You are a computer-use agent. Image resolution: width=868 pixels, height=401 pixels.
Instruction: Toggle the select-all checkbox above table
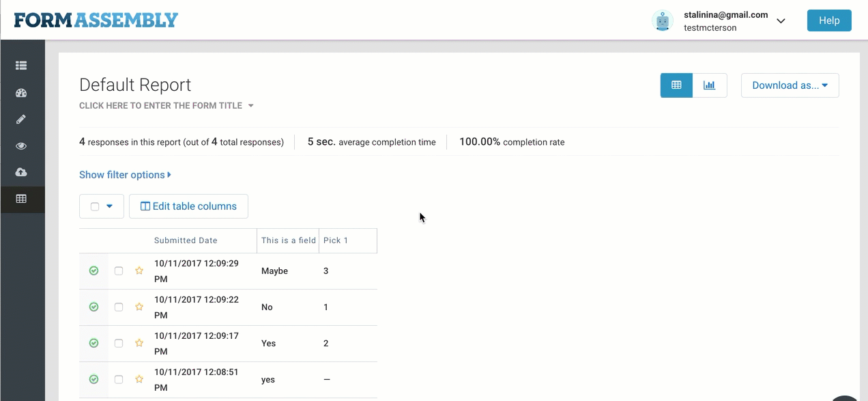click(x=95, y=206)
